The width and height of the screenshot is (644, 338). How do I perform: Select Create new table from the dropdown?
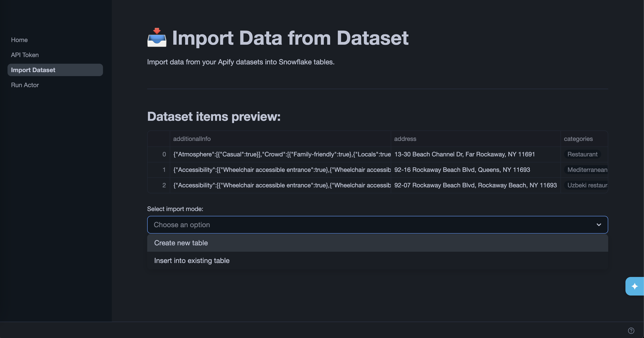click(x=181, y=243)
